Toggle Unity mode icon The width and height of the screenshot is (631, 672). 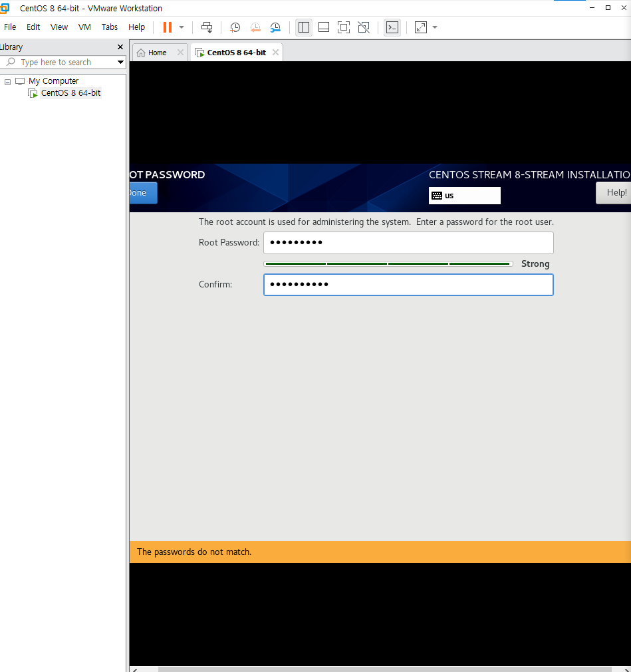click(364, 27)
